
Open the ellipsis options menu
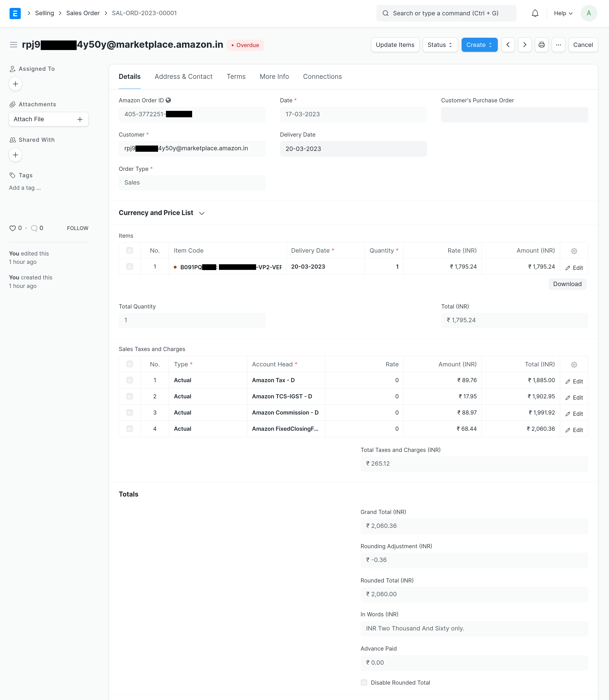pyautogui.click(x=559, y=44)
